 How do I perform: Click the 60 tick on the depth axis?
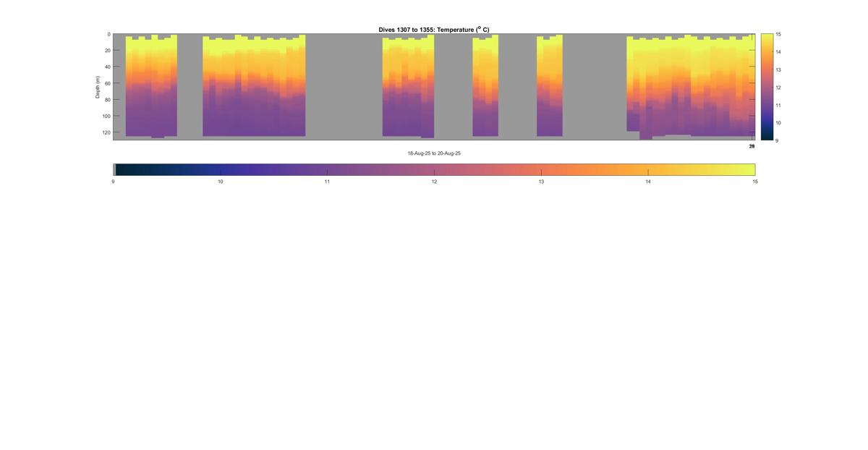[x=107, y=83]
